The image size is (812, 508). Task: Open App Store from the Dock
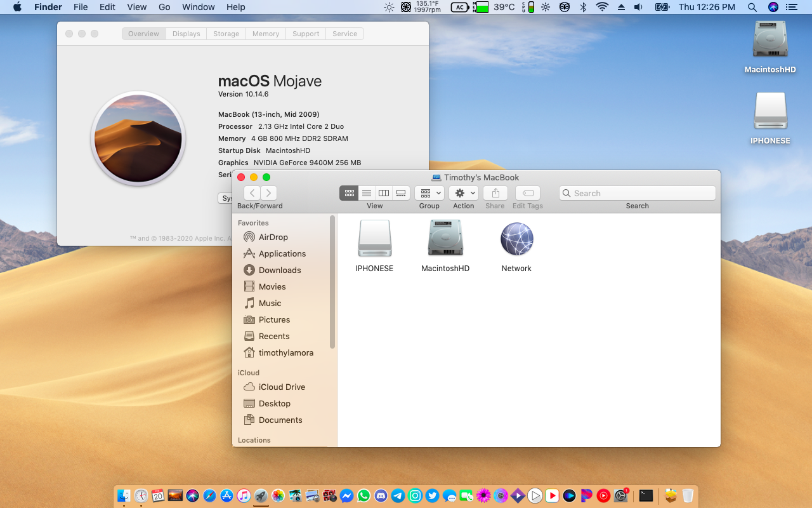coord(226,496)
